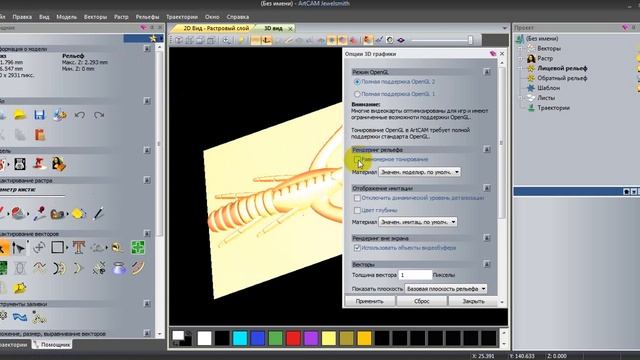Switch to the Помощник bottom tab
Screen dimensions: 640x360
tap(52, 344)
